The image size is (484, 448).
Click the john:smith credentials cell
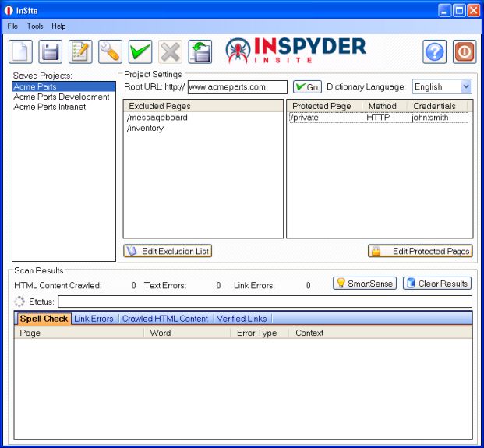click(x=430, y=118)
